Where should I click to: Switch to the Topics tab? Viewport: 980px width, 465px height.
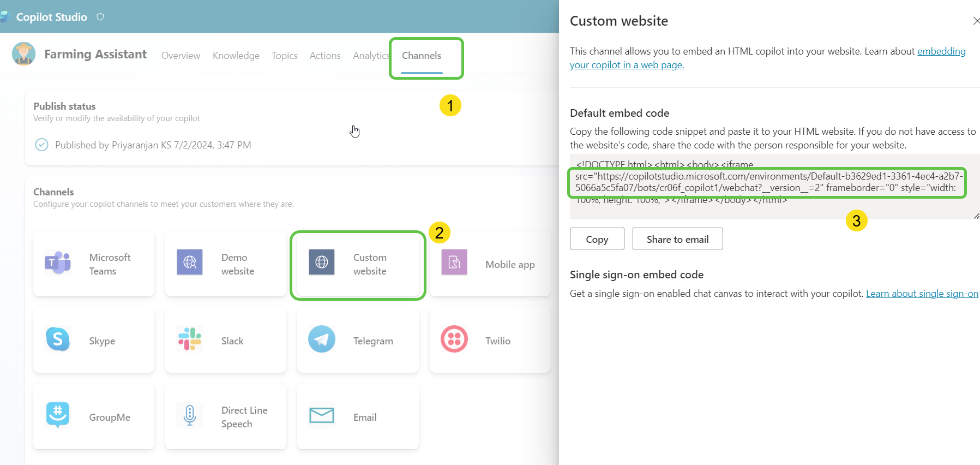285,56
